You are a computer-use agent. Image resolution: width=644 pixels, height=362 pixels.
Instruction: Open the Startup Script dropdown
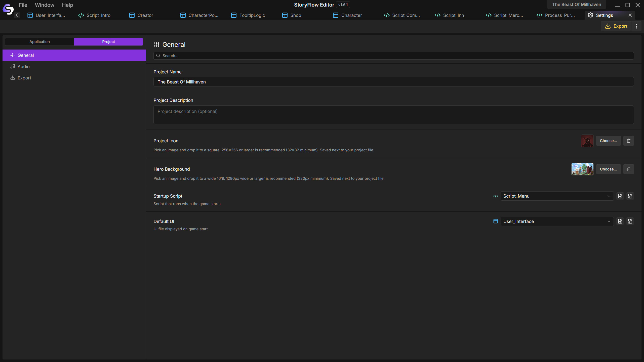click(557, 196)
